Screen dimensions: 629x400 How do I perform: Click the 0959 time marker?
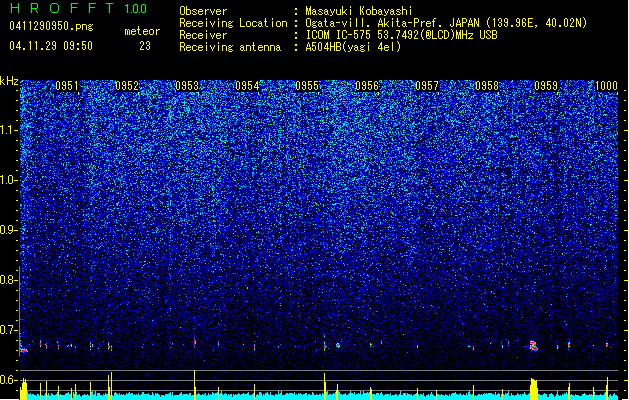(546, 85)
